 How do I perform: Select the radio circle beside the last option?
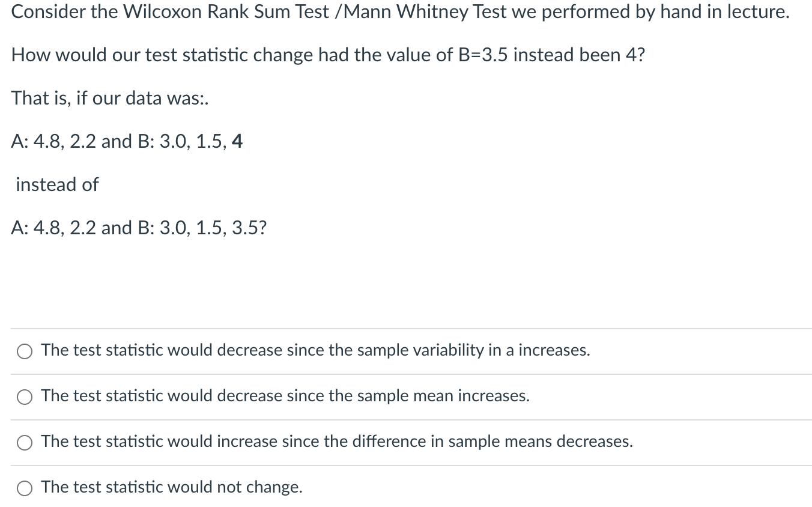pos(24,488)
